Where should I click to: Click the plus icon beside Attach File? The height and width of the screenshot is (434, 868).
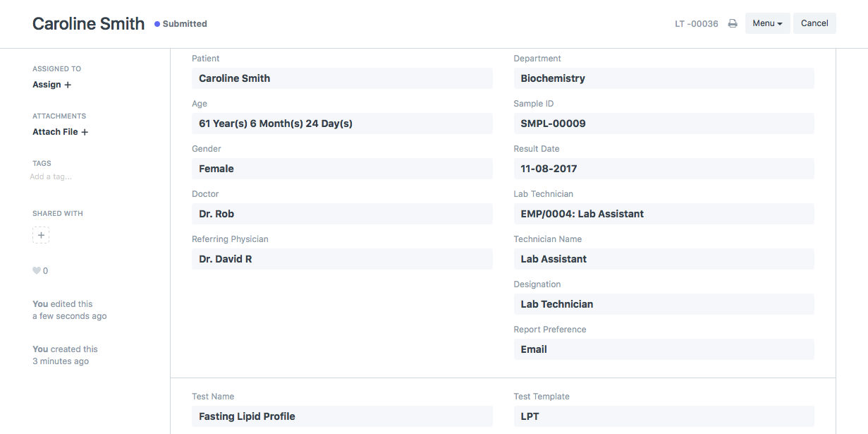pyautogui.click(x=85, y=132)
